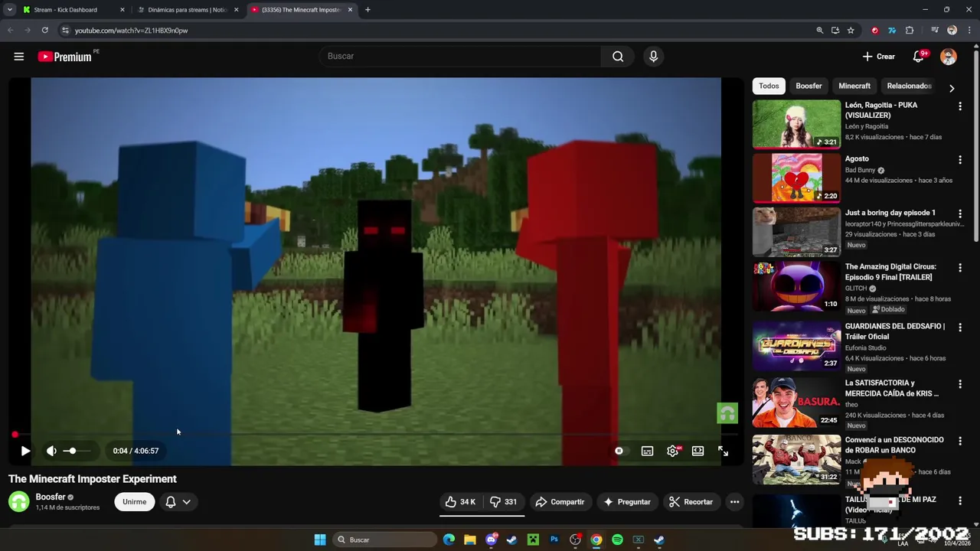The image size is (980, 551).
Task: Open the account avatar menu
Action: pos(949,57)
